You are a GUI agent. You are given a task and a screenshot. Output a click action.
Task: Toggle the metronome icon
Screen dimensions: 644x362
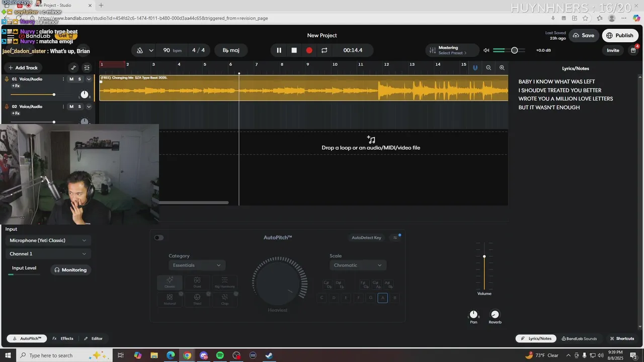click(139, 50)
